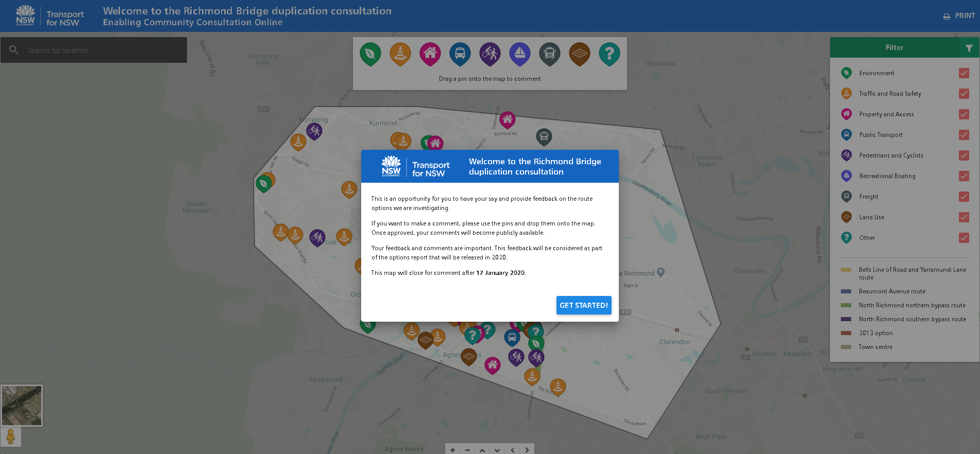Click the Freight icon in the filter list
The image size is (980, 454).
pyautogui.click(x=846, y=197)
